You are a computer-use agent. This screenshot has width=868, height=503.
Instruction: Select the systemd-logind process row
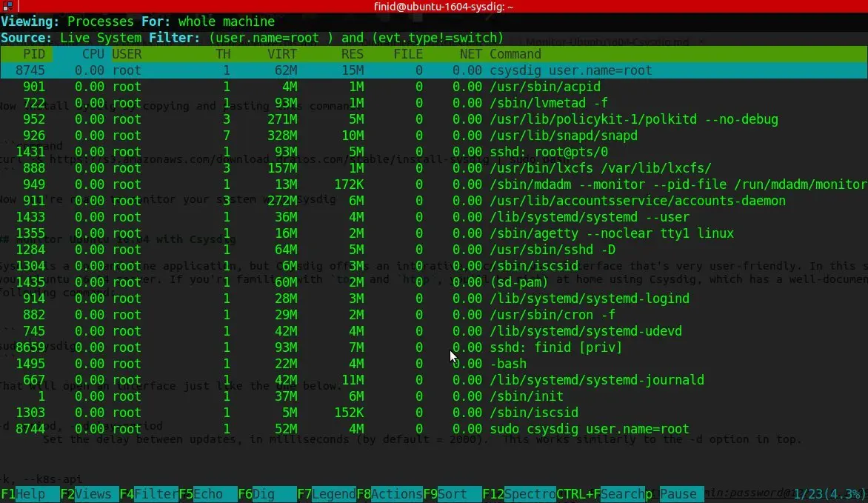pyautogui.click(x=434, y=299)
